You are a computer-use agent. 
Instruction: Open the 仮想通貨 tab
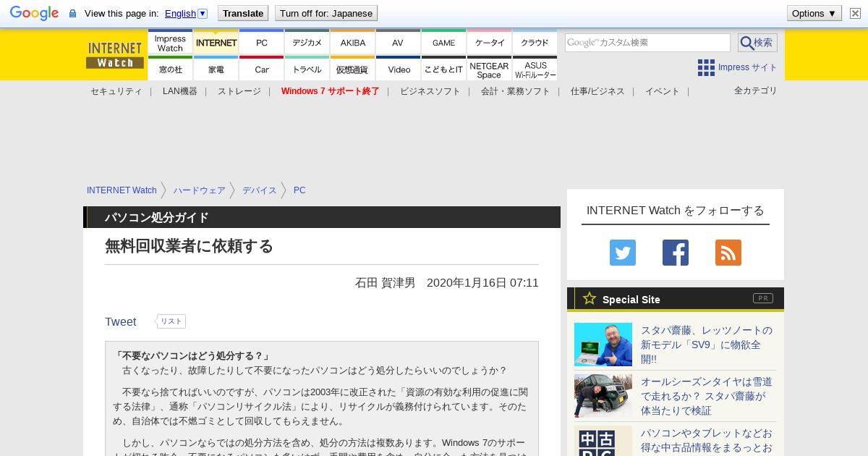click(x=353, y=69)
